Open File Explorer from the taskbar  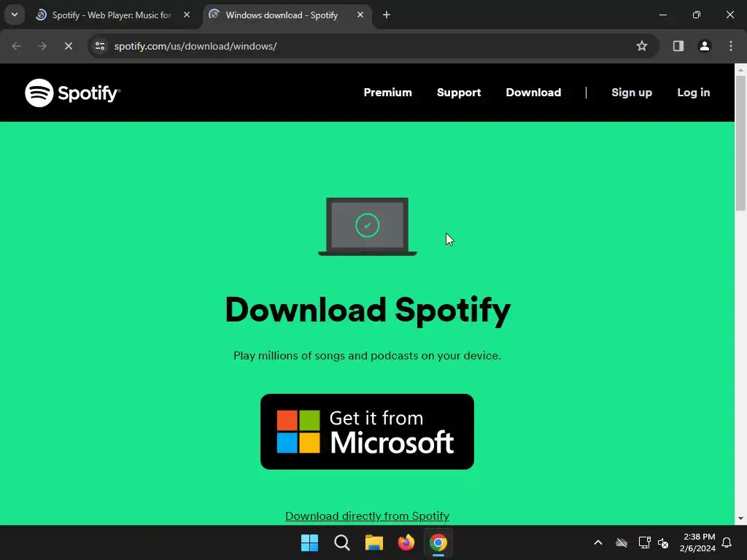click(x=374, y=542)
